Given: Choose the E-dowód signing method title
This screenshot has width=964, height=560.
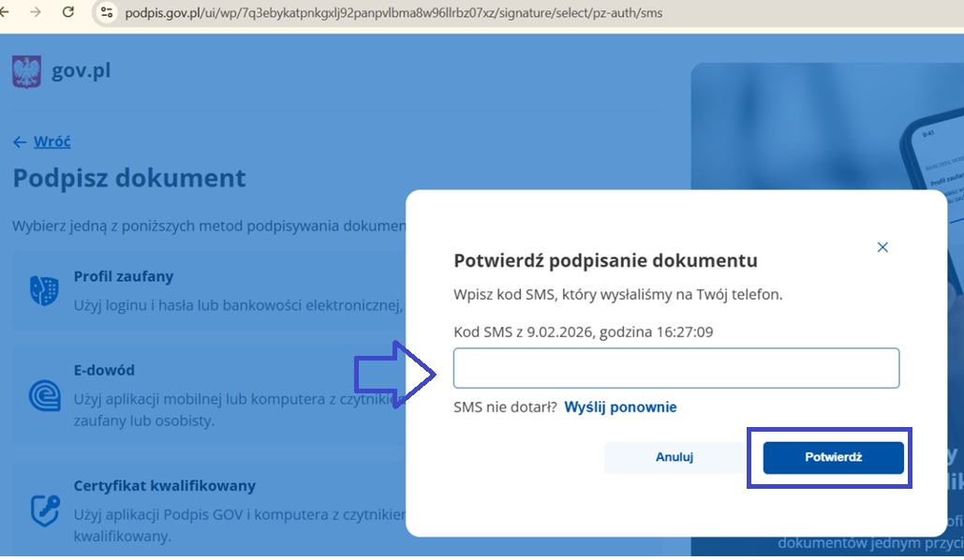Looking at the screenshot, I should (x=104, y=370).
